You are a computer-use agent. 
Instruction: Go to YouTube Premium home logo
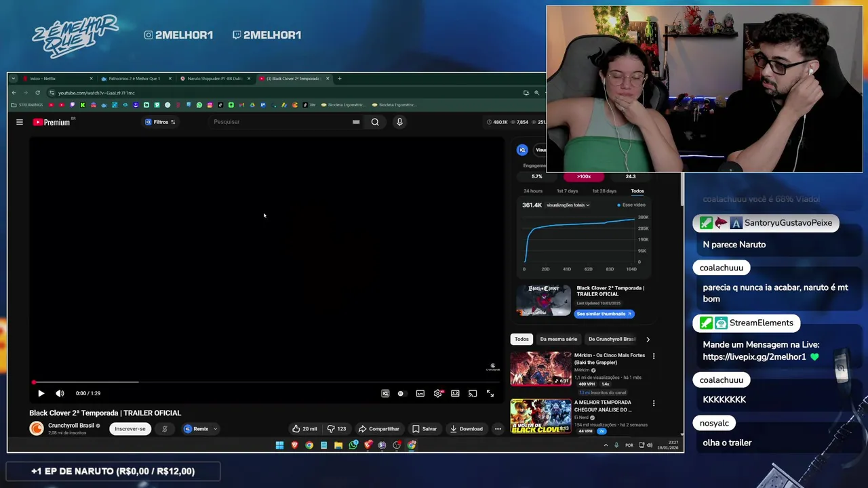[52, 122]
